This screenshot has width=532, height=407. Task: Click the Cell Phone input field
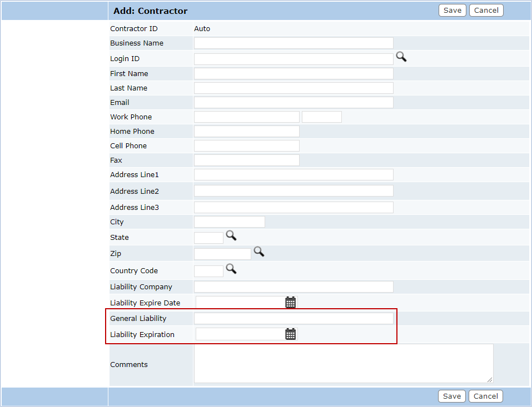tap(247, 145)
